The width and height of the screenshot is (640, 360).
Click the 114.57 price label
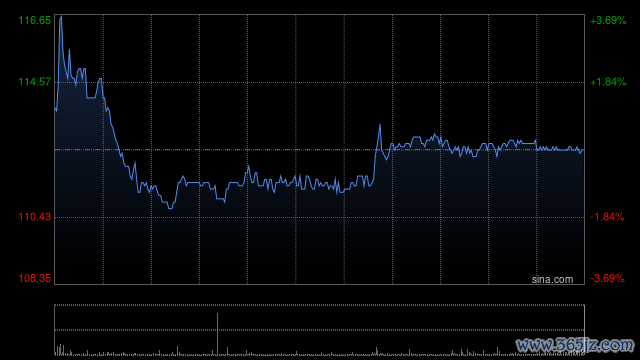(35, 82)
